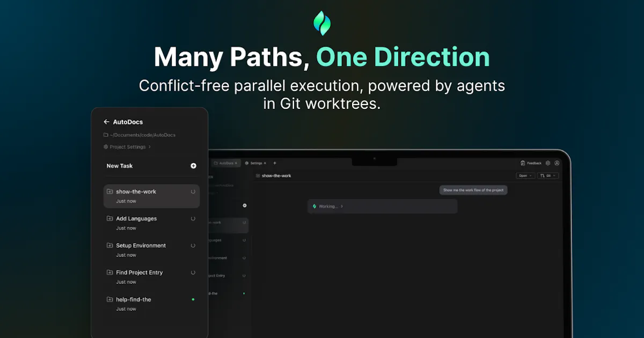Click the folder icon of the Add Languages task

tap(109, 218)
